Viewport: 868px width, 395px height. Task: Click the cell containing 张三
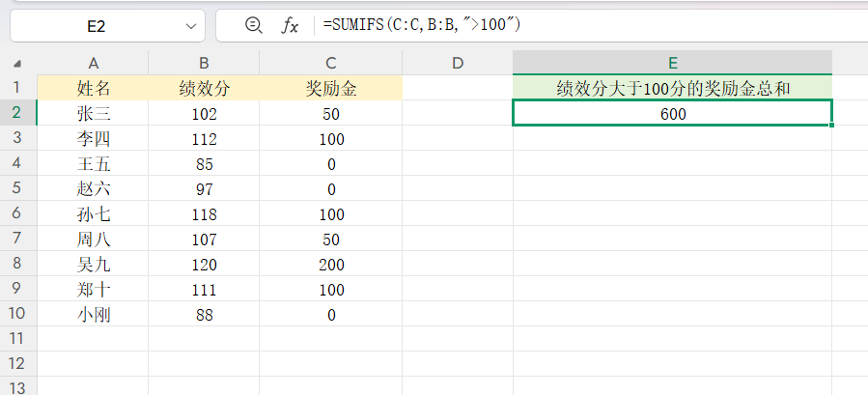(x=93, y=114)
